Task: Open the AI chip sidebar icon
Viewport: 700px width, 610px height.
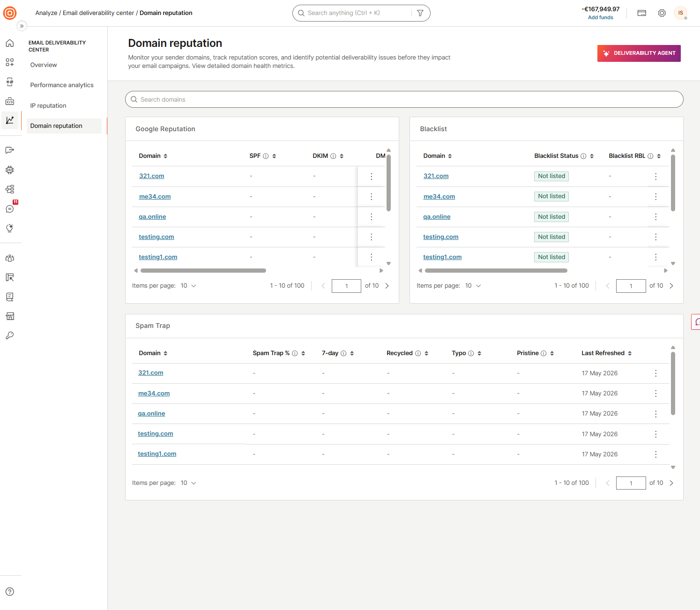Action: (10, 170)
